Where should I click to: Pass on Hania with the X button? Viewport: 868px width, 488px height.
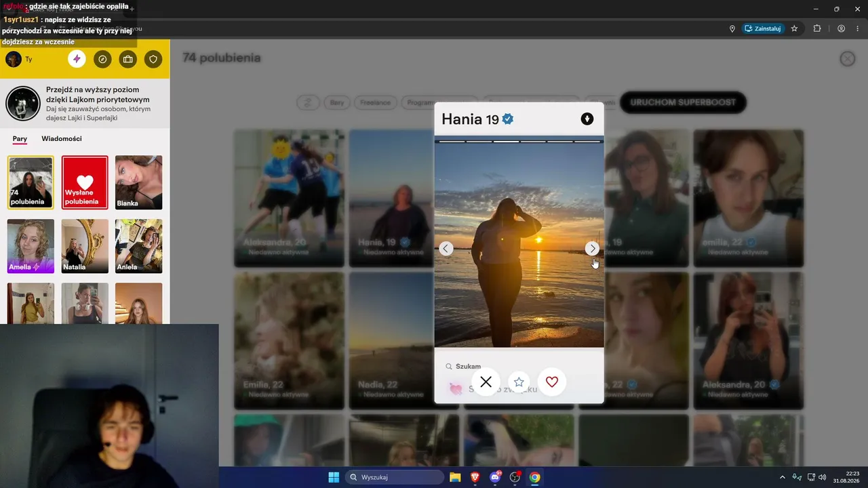486,382
